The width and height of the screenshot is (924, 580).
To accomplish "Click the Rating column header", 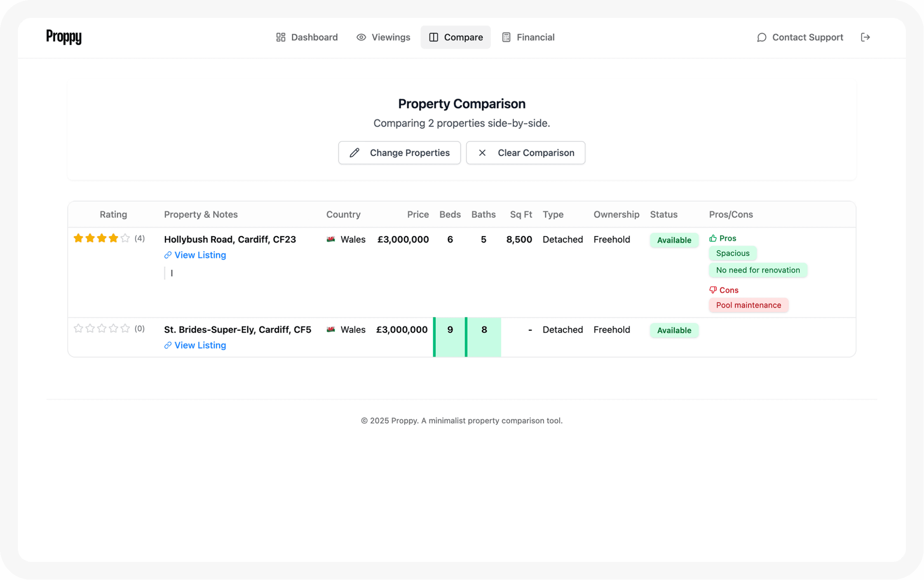I will tap(113, 214).
